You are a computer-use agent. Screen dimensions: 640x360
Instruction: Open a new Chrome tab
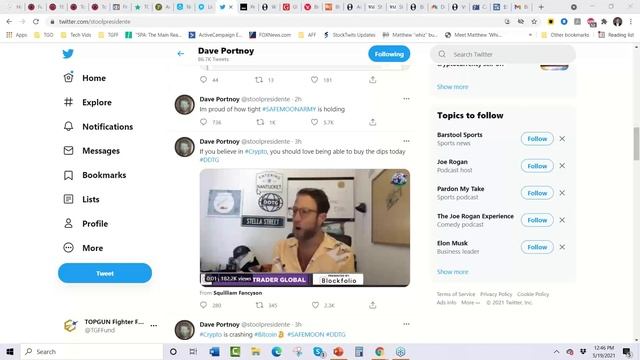pos(541,7)
